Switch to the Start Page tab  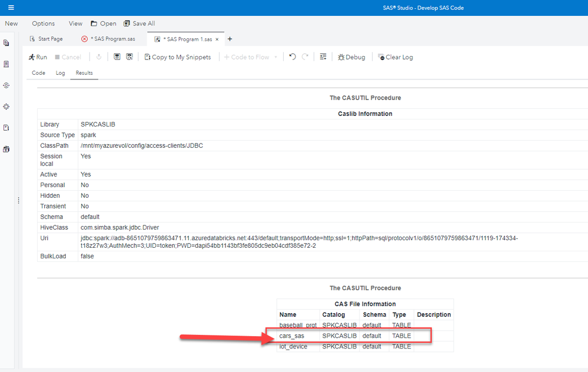[46, 39]
